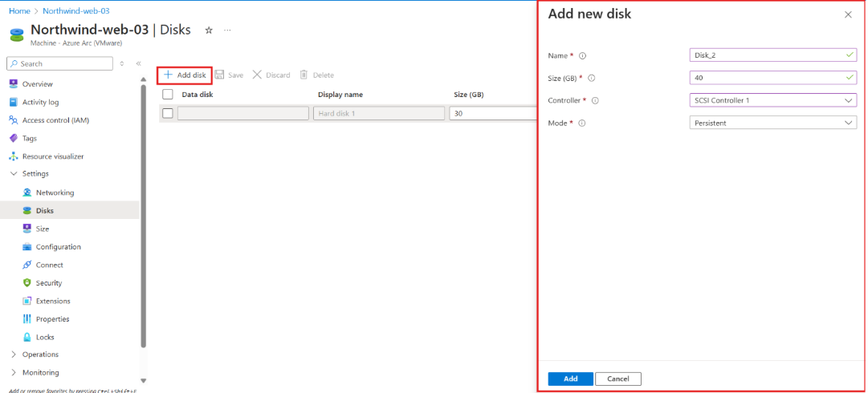Click the blue Add button
This screenshot has width=868, height=393.
[570, 379]
